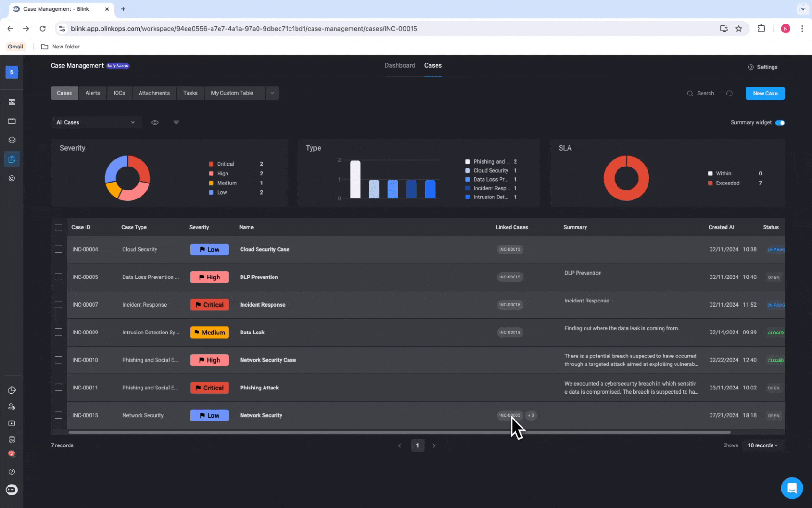
Task: Open the chat support bubble
Action: 792,488
